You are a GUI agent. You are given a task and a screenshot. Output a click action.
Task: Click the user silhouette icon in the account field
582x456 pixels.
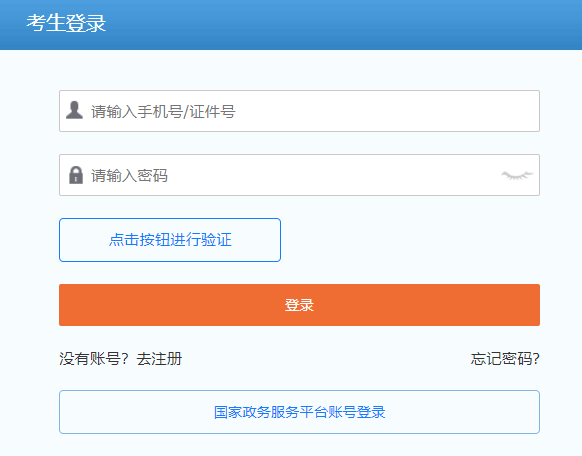click(x=74, y=110)
